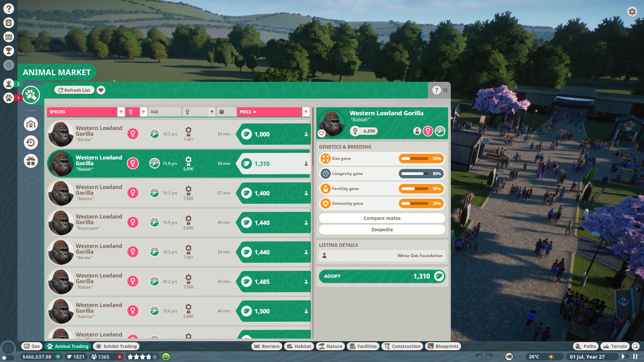Click the female gender icon in details header

(428, 131)
